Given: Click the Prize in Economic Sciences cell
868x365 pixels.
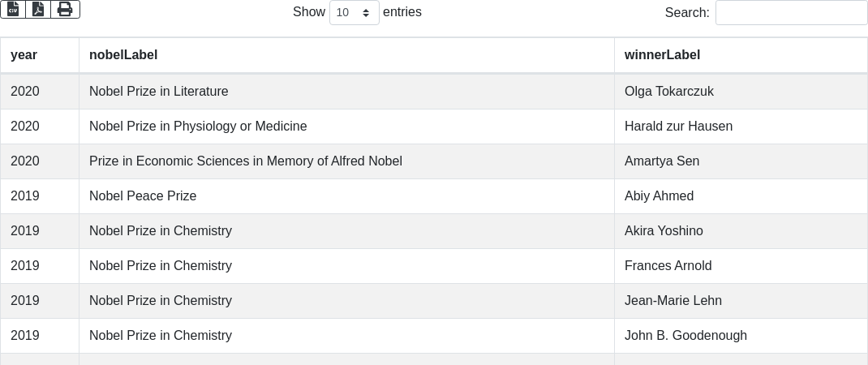Looking at the screenshot, I should (246, 161).
